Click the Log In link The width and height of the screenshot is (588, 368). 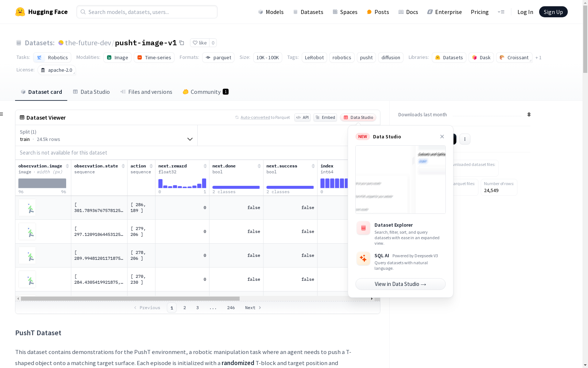coord(525,12)
